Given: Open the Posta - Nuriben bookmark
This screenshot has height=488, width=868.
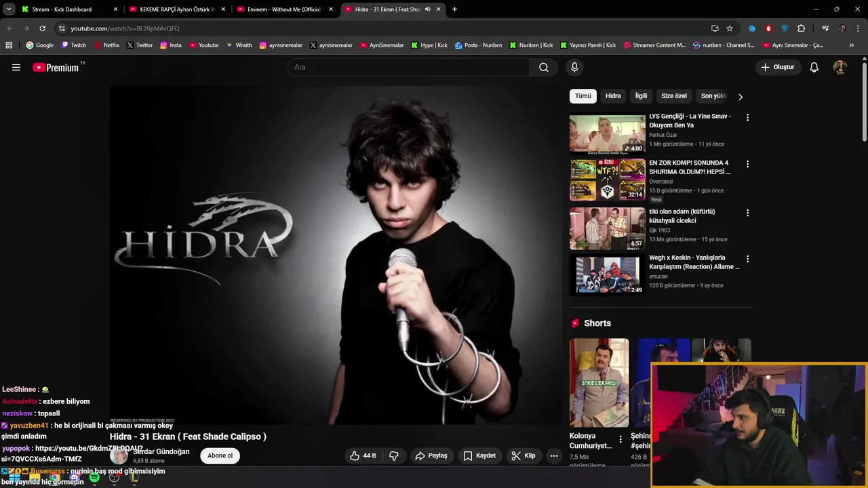Looking at the screenshot, I should (478, 45).
